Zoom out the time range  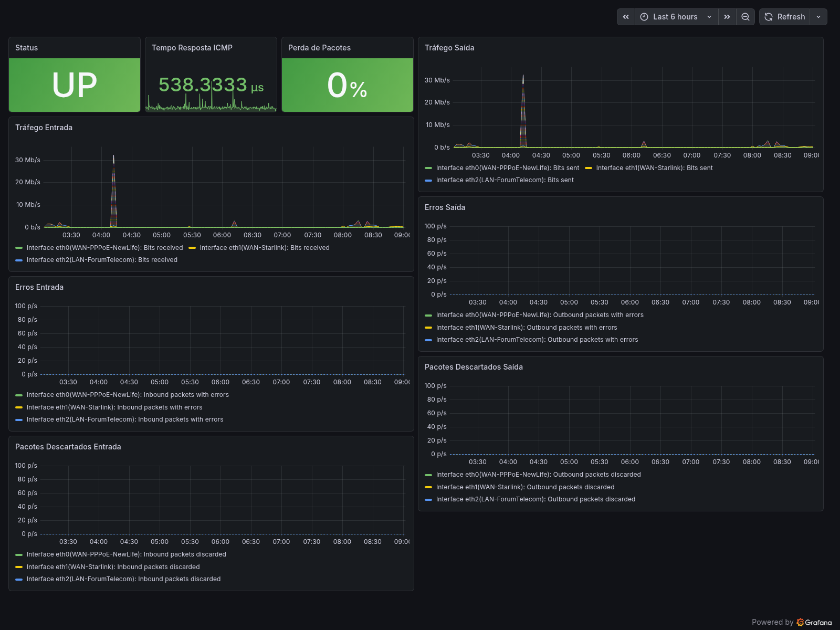click(x=745, y=17)
